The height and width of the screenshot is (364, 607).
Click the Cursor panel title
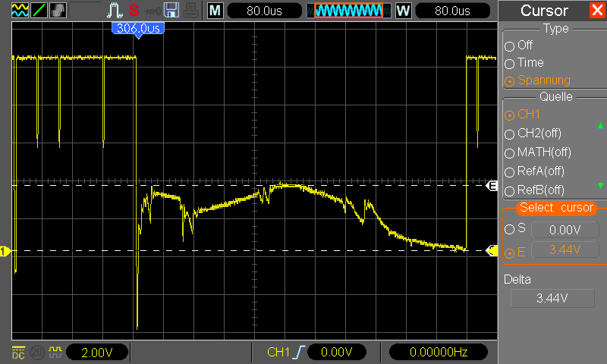click(x=544, y=11)
